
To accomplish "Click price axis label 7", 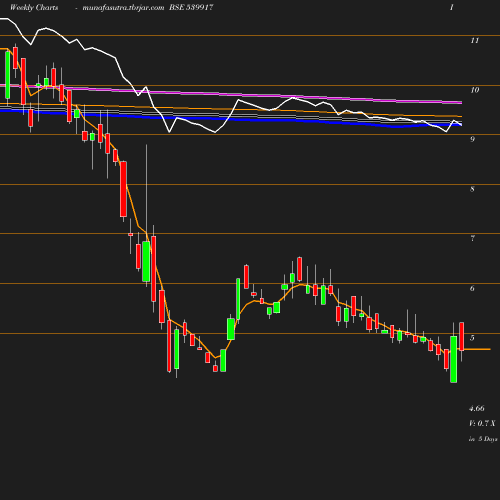I will [472, 238].
